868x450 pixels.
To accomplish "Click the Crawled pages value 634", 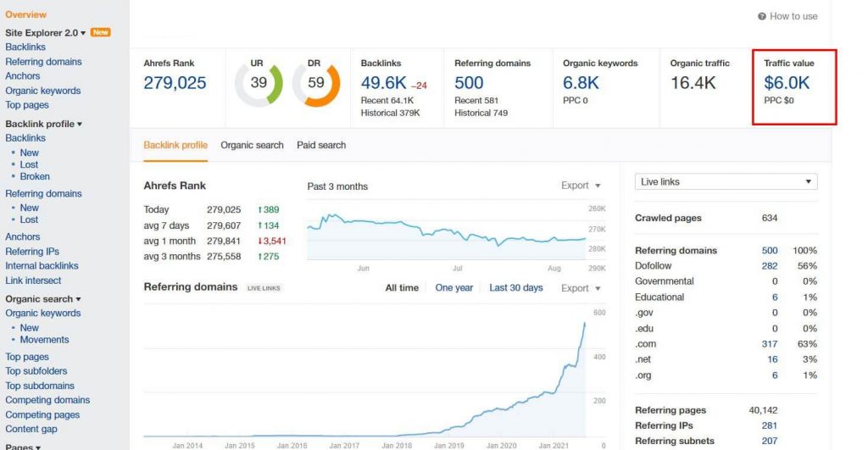I will point(770,218).
